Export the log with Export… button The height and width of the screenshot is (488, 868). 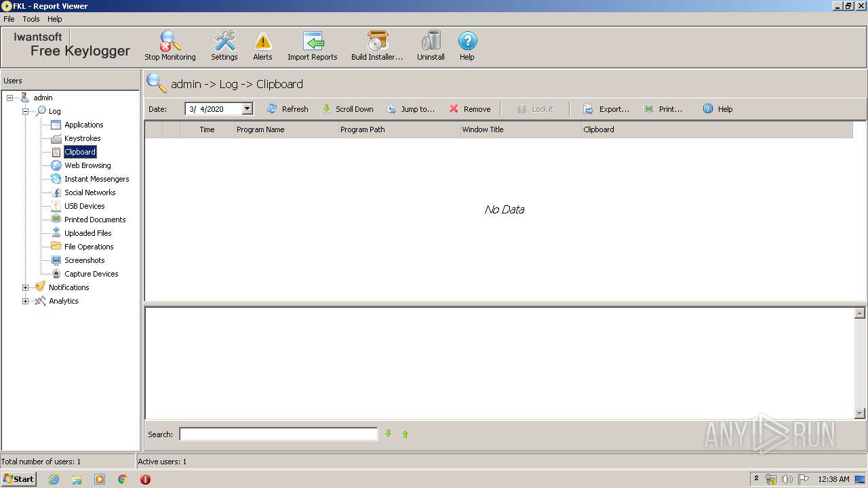(606, 109)
